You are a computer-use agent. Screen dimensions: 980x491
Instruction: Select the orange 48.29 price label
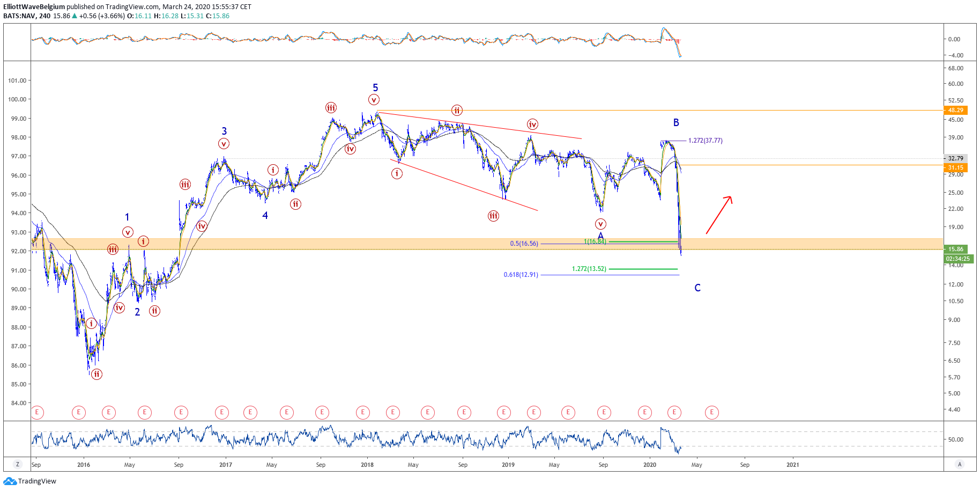(956, 110)
